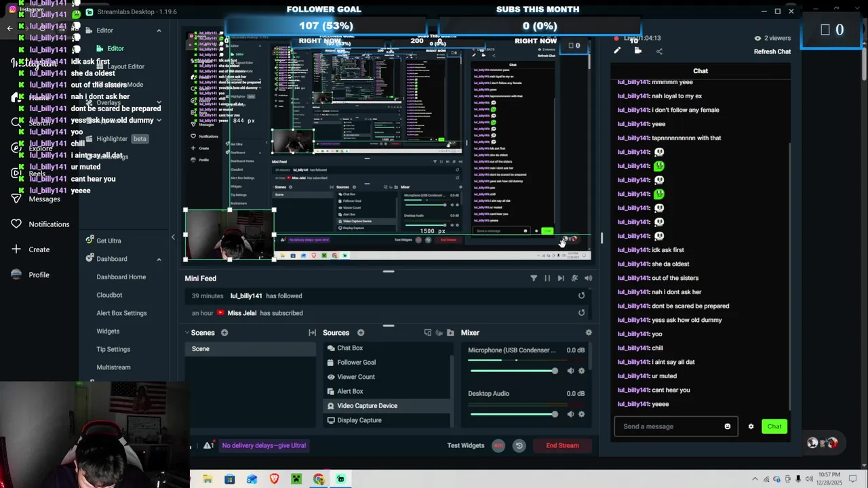Replay the Miss Jelai has subscribed alert

pyautogui.click(x=581, y=313)
